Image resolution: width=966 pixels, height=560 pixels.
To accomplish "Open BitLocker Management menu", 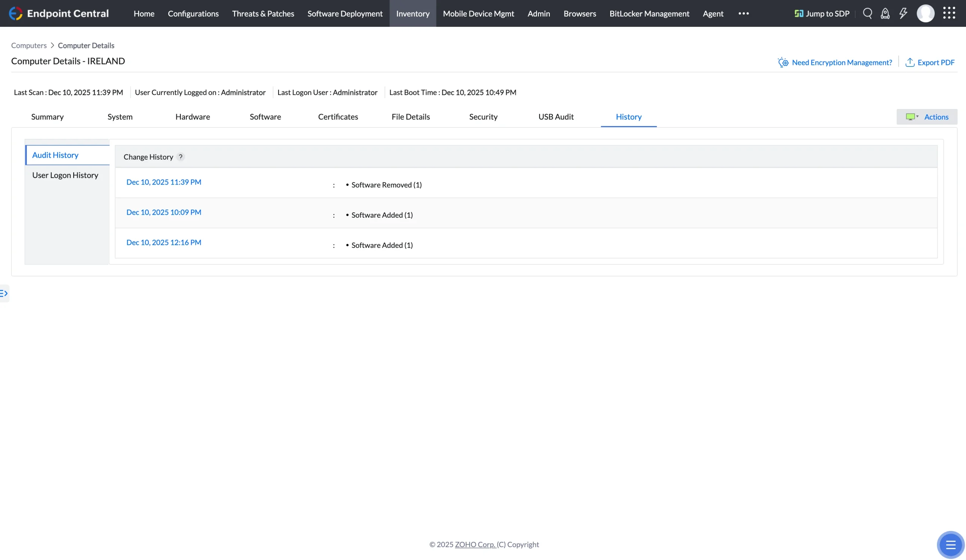I will point(649,14).
